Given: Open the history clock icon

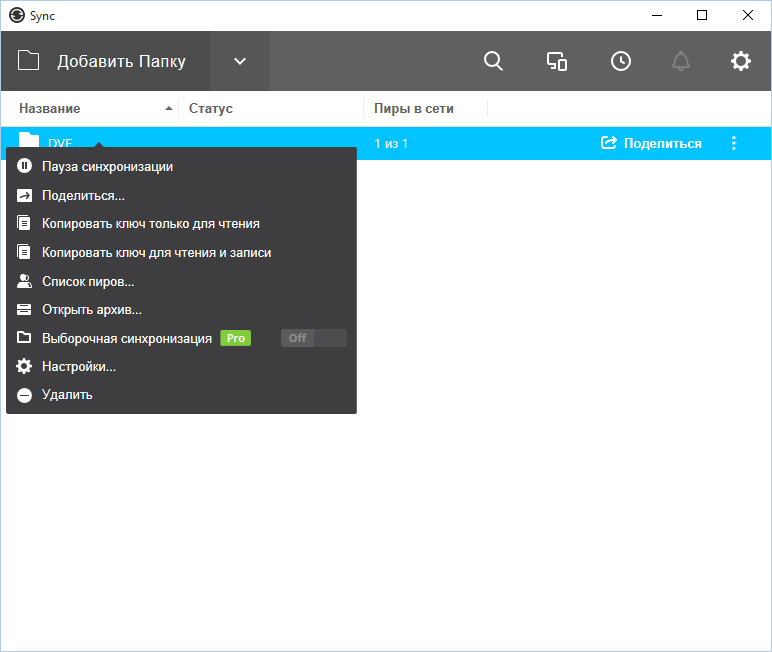Looking at the screenshot, I should (621, 61).
